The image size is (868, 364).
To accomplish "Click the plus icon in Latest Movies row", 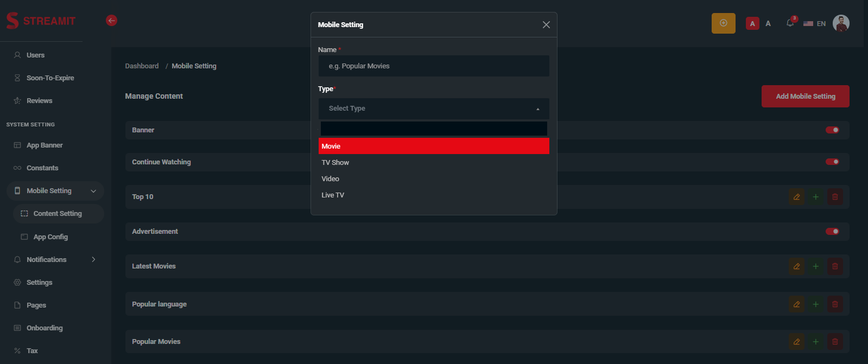I will pyautogui.click(x=815, y=266).
